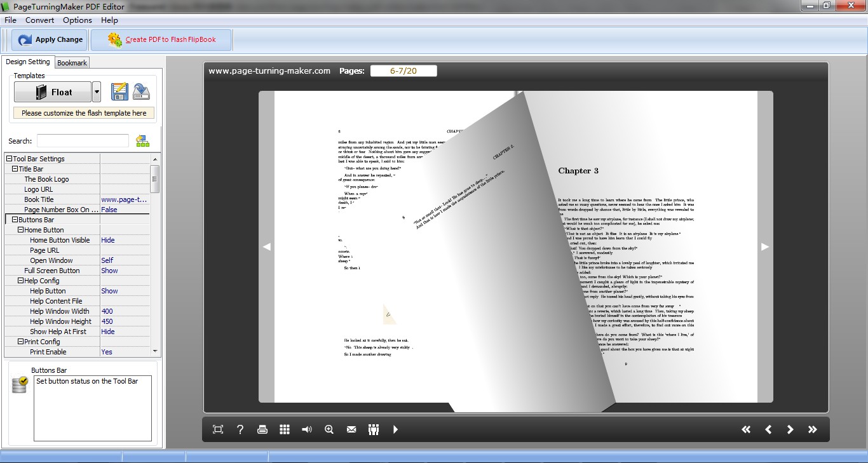
Task: Click the settings list scrollbar thumb
Action: pyautogui.click(x=155, y=178)
